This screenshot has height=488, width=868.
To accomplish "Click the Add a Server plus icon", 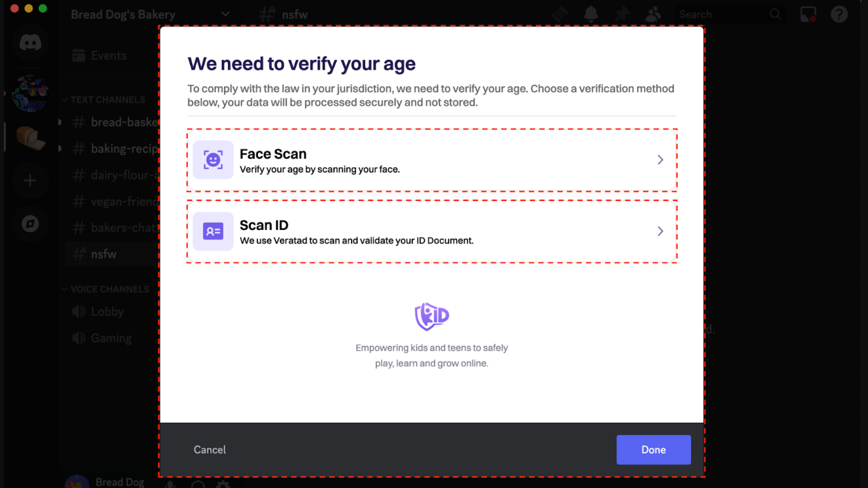I will point(30,180).
